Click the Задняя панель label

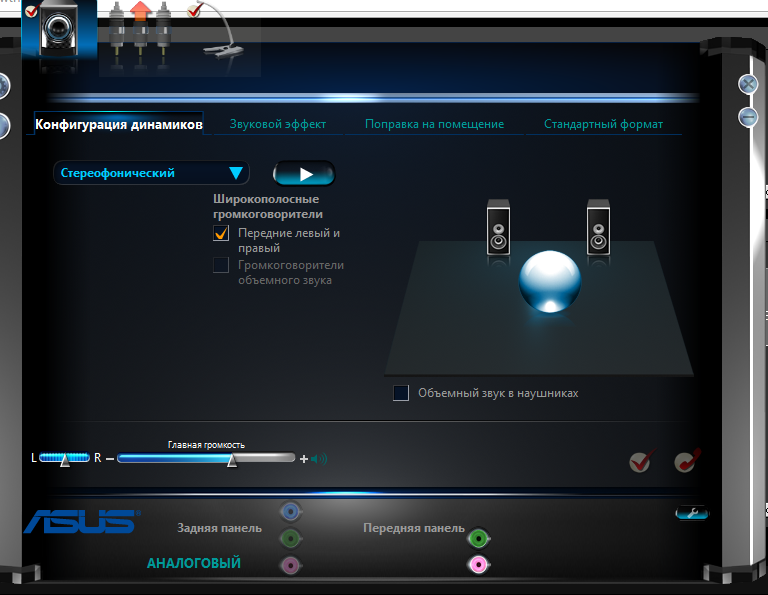pos(219,528)
